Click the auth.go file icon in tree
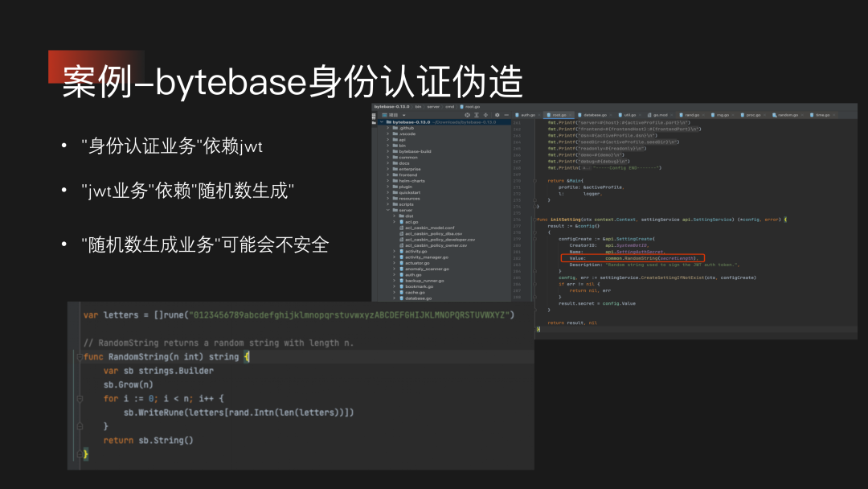Image resolution: width=868 pixels, height=489 pixels. coord(401,275)
